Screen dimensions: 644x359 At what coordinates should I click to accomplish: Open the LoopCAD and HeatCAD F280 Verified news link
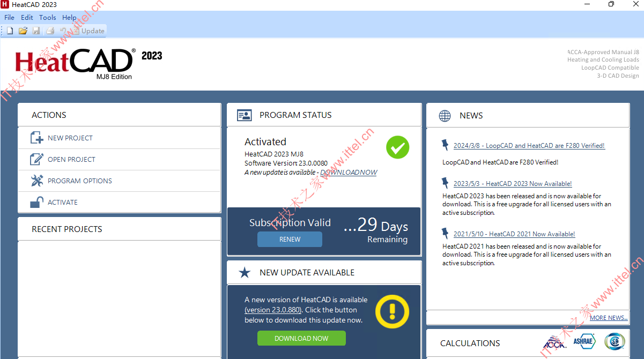(529, 146)
